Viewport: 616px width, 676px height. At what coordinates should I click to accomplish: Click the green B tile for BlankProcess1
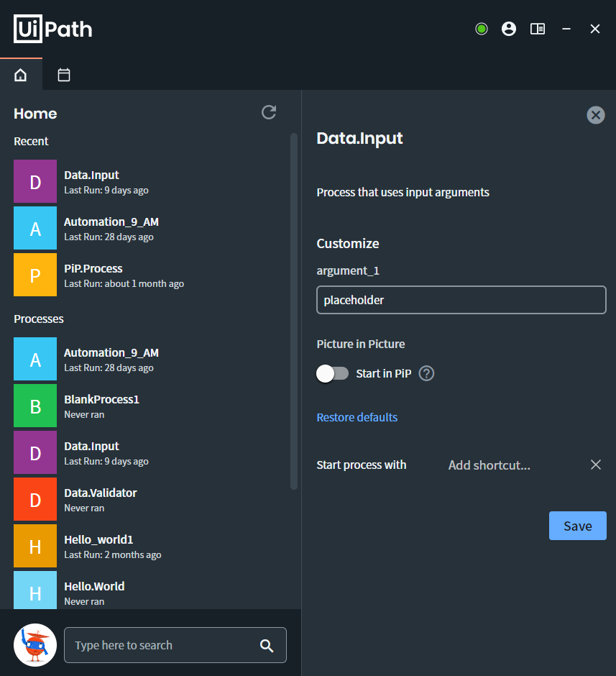point(35,406)
